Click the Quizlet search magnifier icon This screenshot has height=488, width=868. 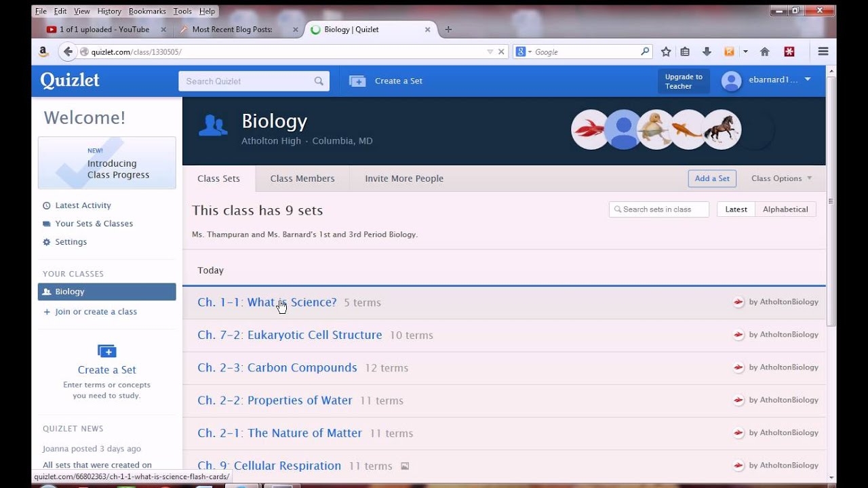click(x=319, y=81)
